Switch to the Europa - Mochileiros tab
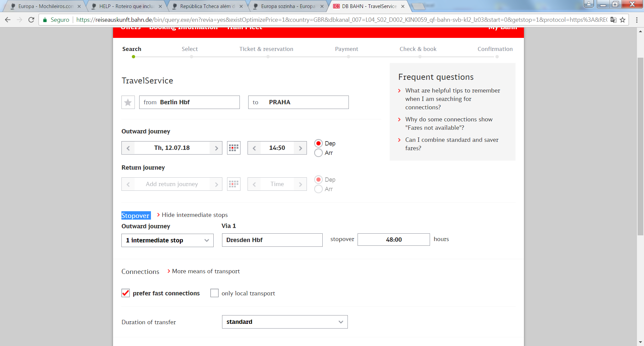This screenshot has width=644, height=346. click(46, 6)
